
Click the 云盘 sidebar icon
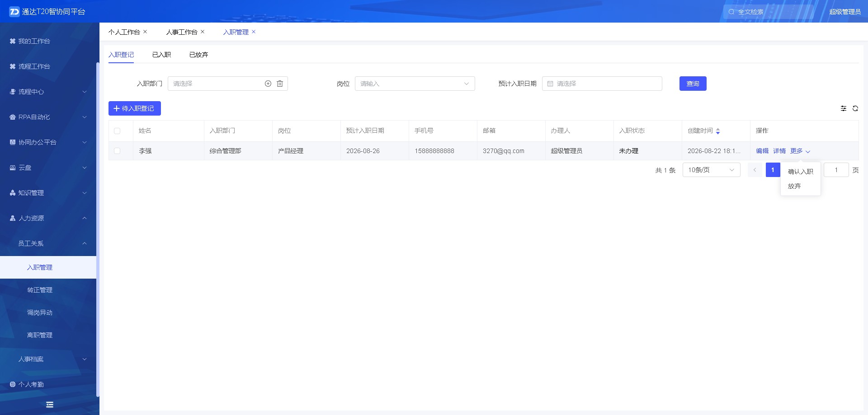point(13,168)
